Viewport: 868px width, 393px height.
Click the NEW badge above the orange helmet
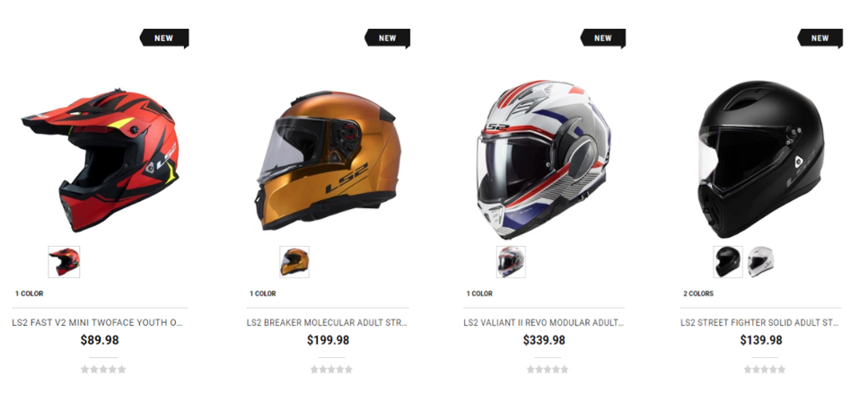388,39
